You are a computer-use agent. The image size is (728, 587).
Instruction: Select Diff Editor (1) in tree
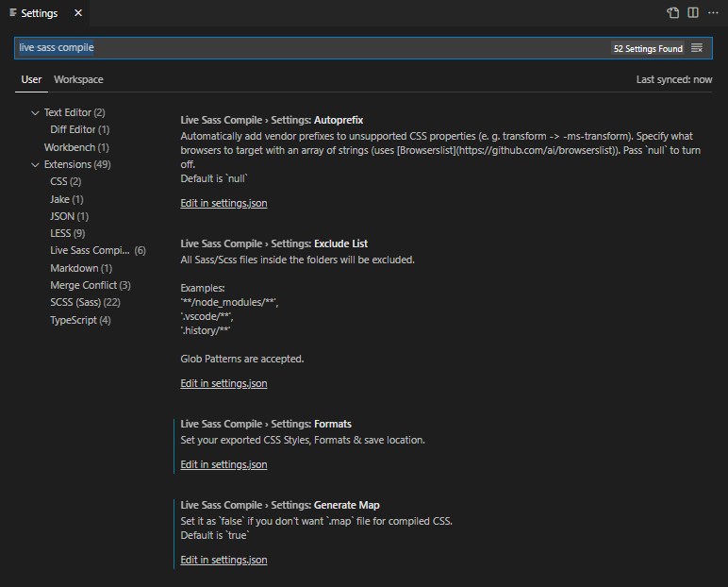(80, 129)
